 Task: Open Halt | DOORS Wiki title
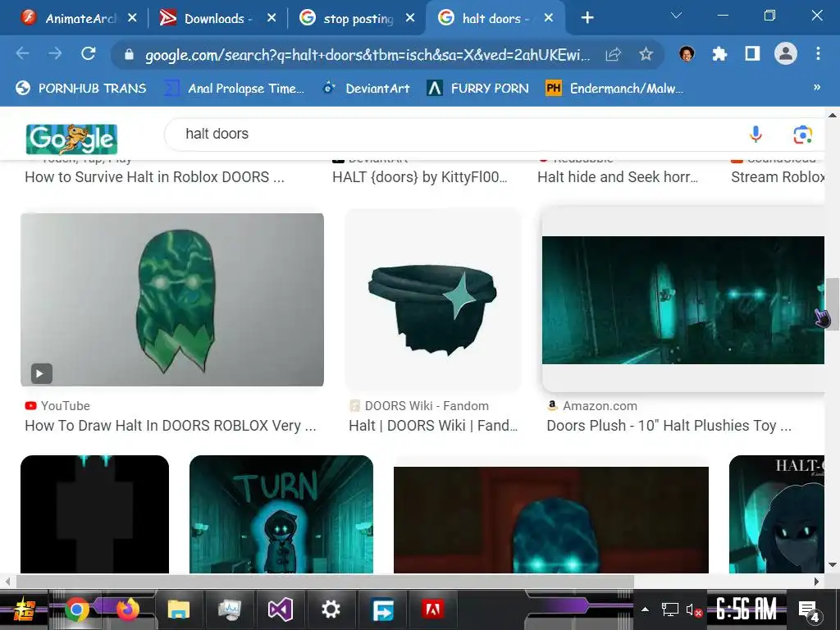coord(433,426)
